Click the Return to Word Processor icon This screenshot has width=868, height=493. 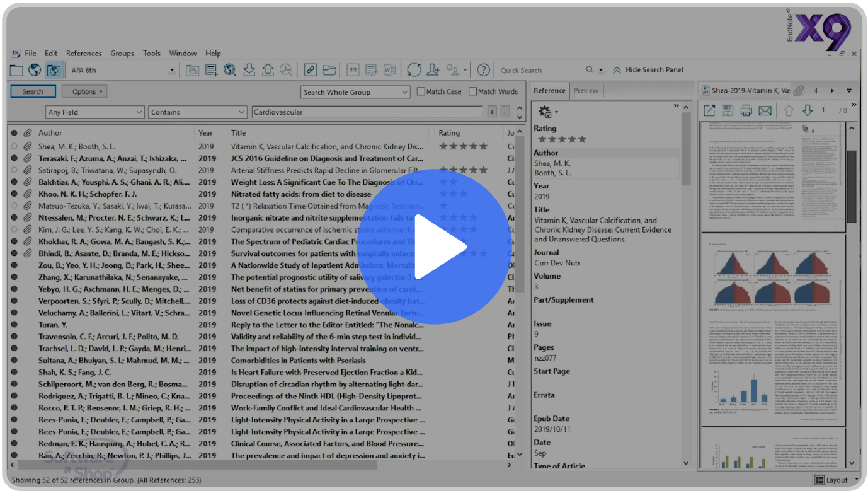pos(390,70)
